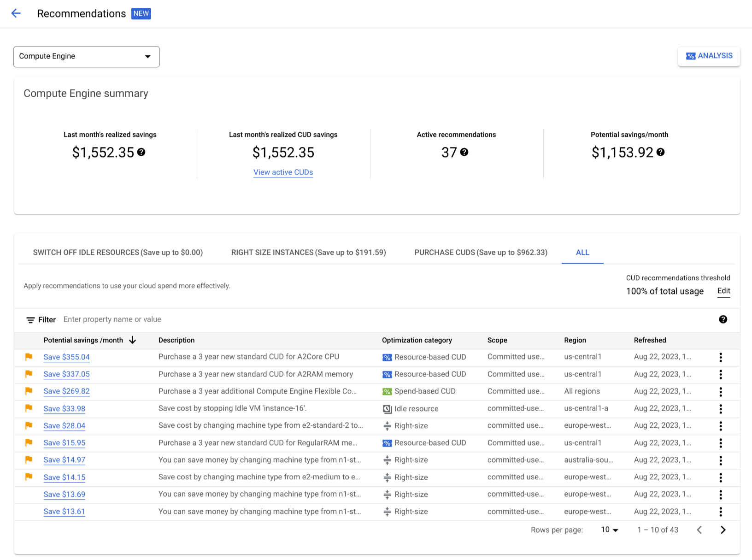Open more actions for Save $269.82 row
Screen dimensions: 752x560
click(x=721, y=392)
